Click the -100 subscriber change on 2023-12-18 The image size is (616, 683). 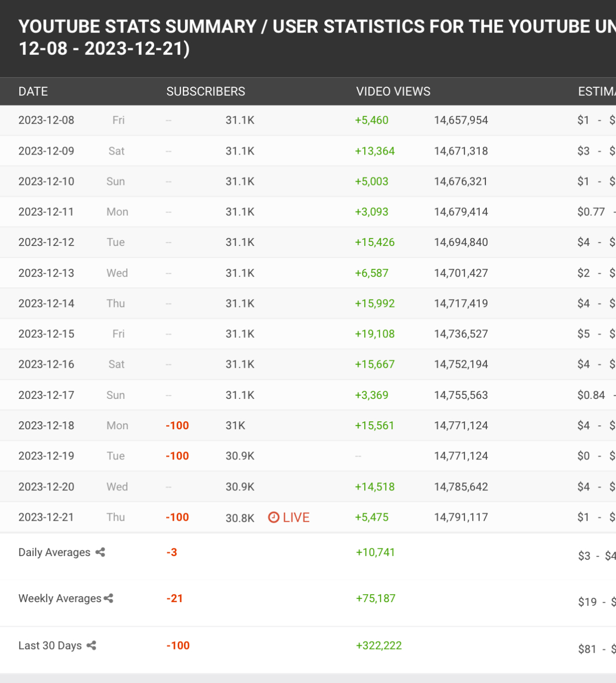(177, 425)
